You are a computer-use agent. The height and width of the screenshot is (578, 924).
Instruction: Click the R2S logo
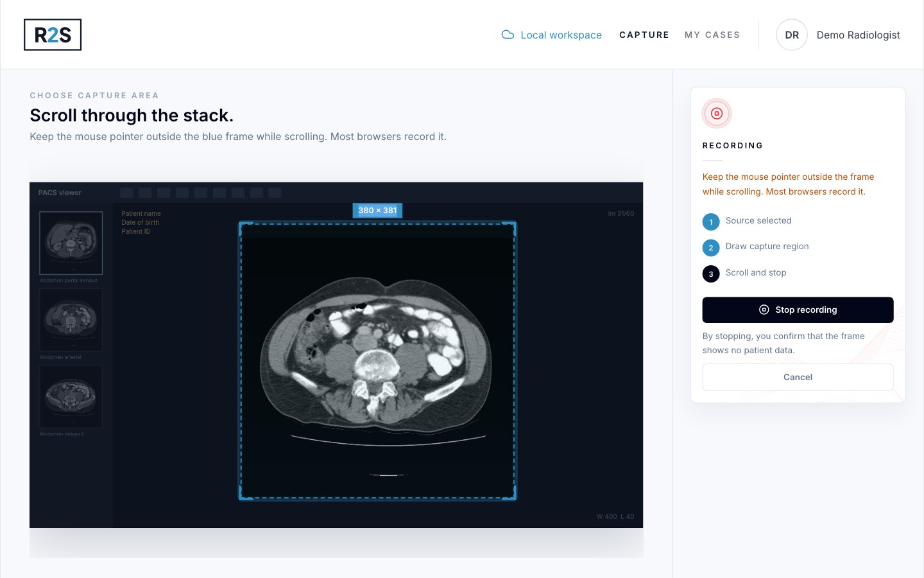click(x=53, y=35)
